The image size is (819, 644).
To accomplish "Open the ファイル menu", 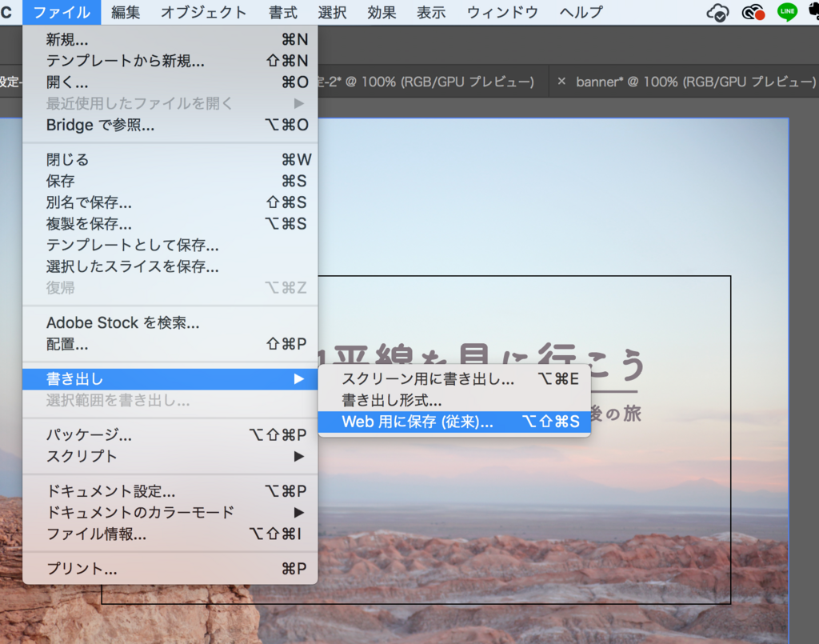I will (62, 12).
